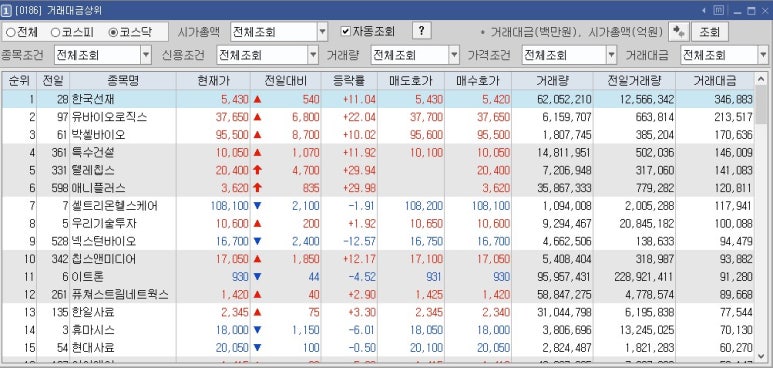Select the 특수건설 stock row
This screenshot has width=773, height=368.
pos(378,152)
